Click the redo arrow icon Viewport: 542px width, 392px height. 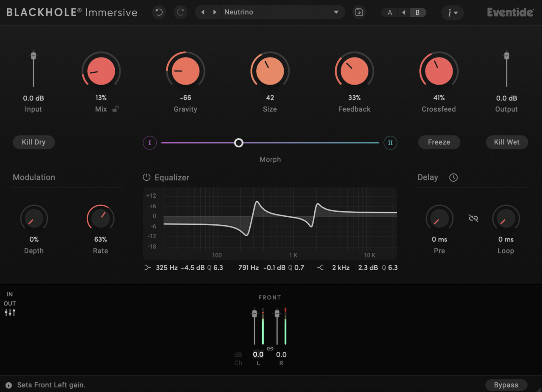click(181, 12)
